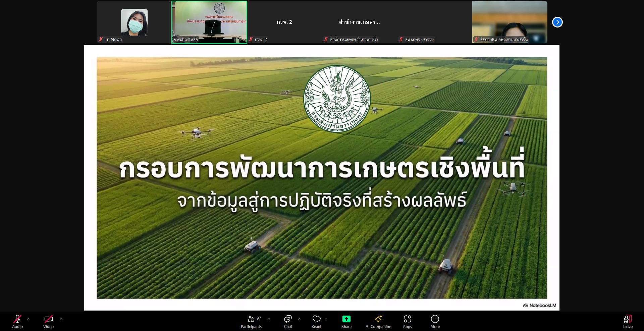Open the Chat panel
Viewport: 644px width, 331px height.
[x=288, y=321]
